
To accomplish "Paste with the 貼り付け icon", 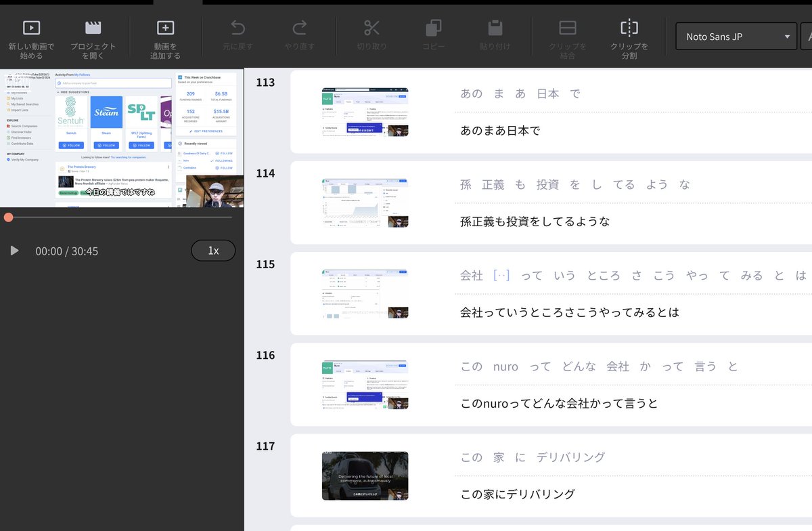I will point(495,28).
